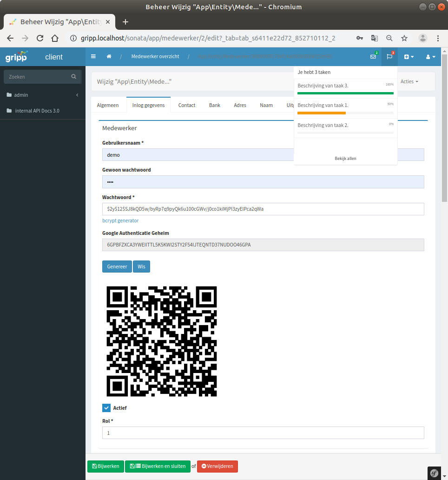Open the user account dropdown
This screenshot has height=480, width=448.
click(430, 57)
